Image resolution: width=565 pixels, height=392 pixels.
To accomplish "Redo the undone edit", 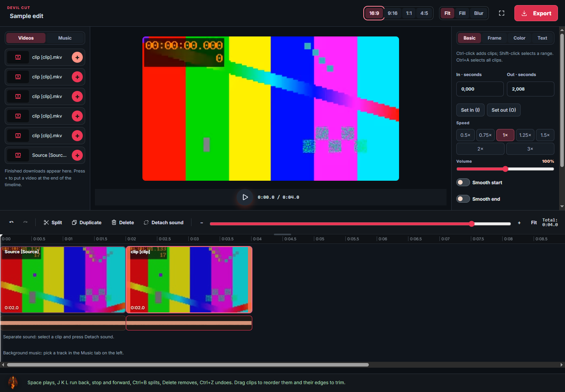I will [26, 222].
